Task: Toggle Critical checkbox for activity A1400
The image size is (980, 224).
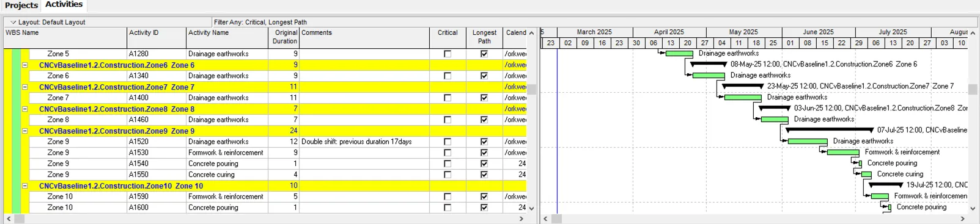Action: [x=448, y=98]
